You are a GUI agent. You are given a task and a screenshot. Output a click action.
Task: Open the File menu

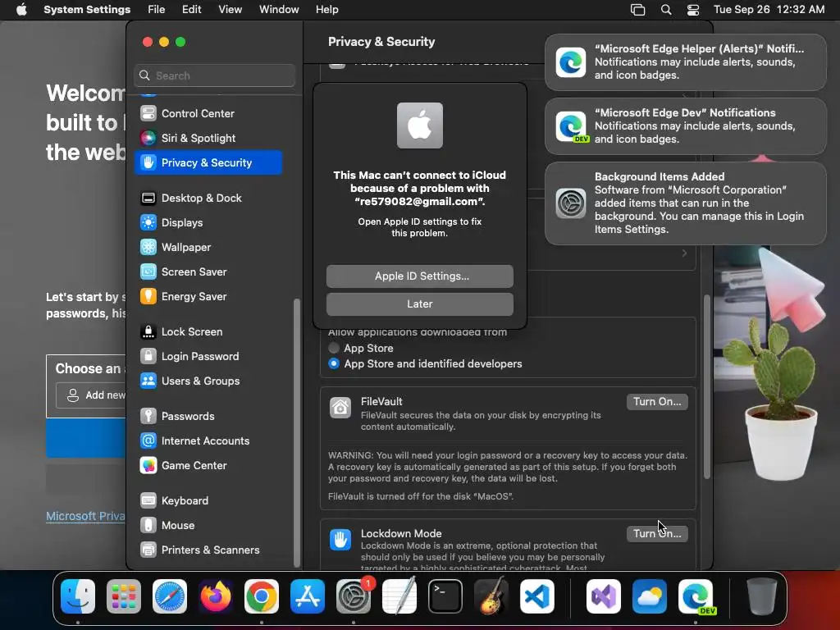(157, 10)
